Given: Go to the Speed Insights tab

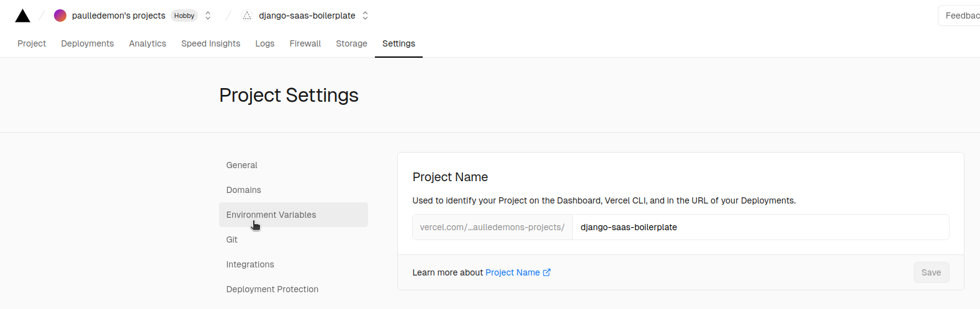Looking at the screenshot, I should pyautogui.click(x=210, y=43).
